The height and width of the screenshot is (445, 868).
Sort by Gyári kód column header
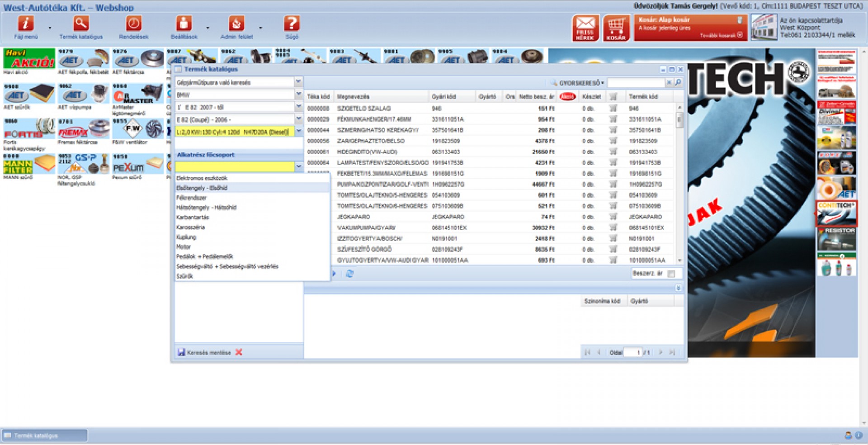(x=452, y=96)
